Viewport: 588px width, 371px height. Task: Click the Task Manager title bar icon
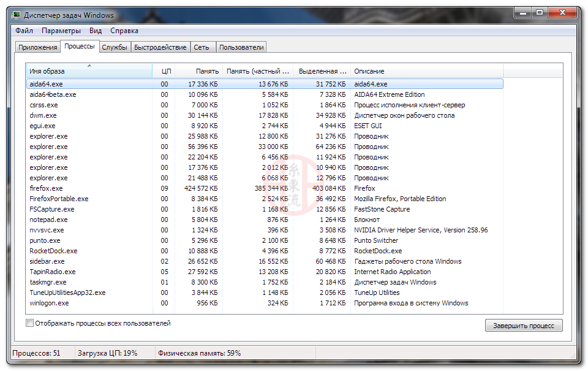pyautogui.click(x=16, y=15)
